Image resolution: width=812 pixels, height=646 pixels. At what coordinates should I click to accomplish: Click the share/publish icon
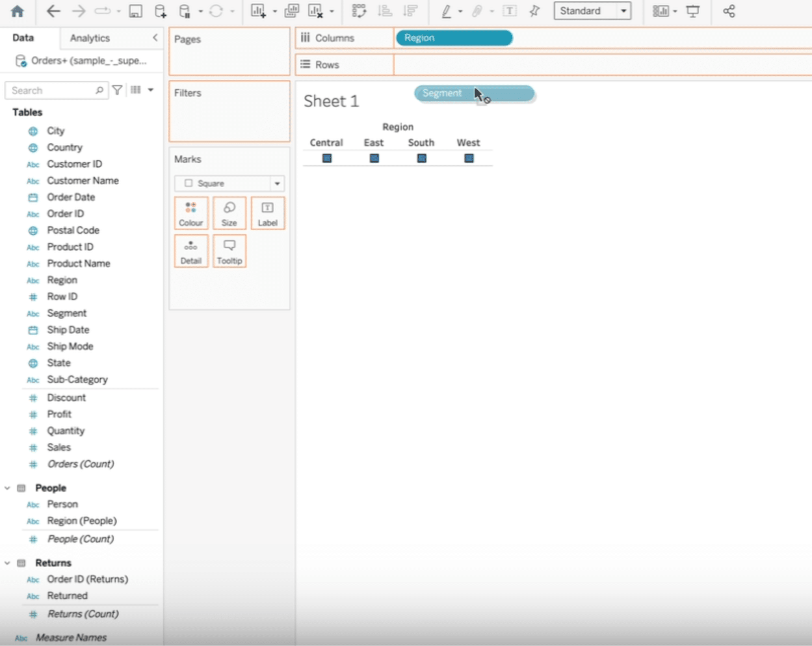pyautogui.click(x=730, y=11)
